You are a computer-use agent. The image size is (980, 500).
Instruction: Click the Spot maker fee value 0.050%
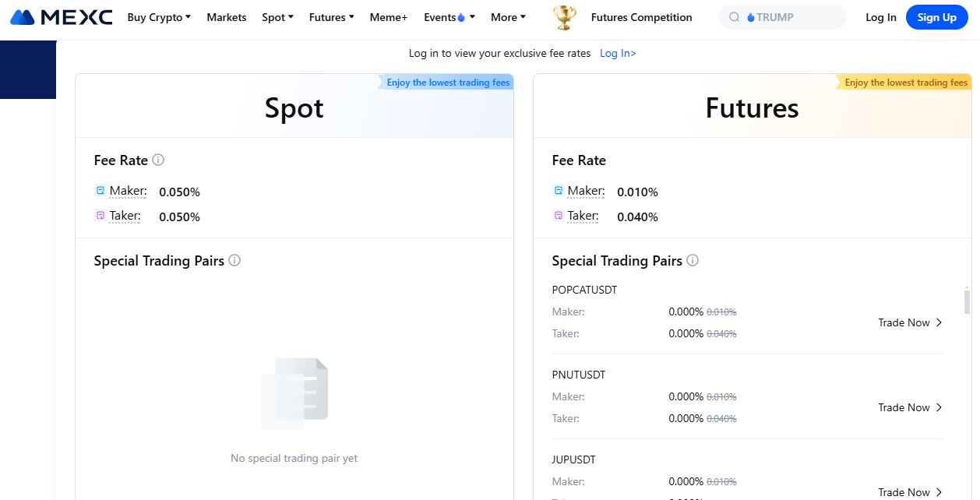point(179,192)
